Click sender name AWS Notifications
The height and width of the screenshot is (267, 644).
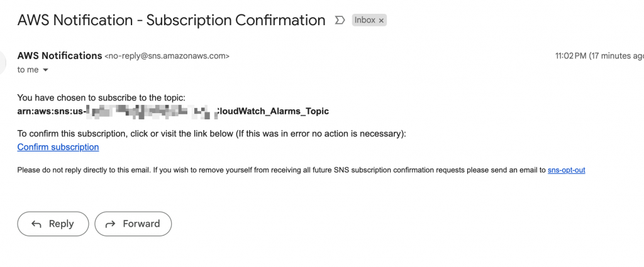click(60, 56)
